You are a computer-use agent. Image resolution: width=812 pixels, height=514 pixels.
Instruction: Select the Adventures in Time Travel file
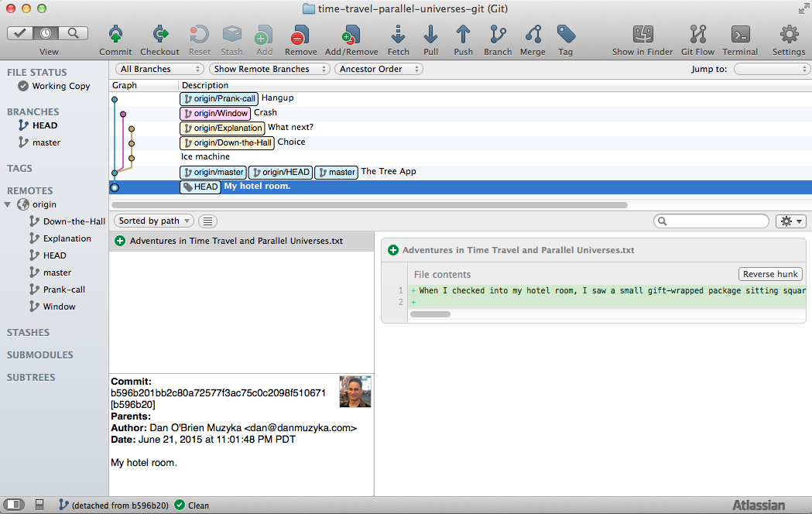(242, 241)
